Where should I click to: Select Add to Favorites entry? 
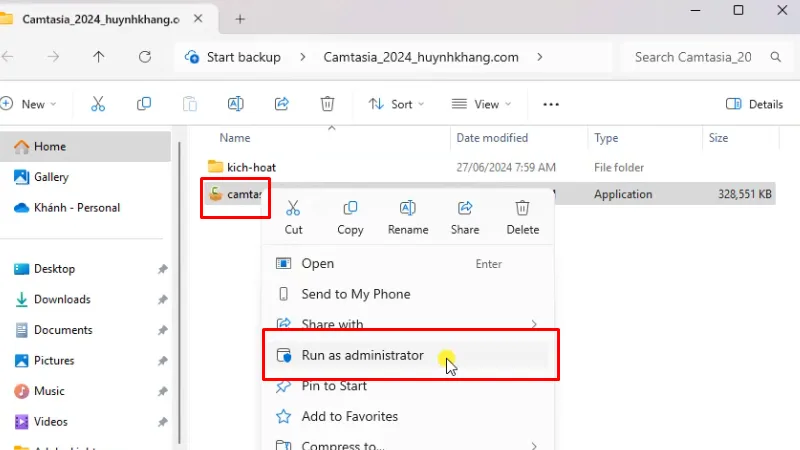[x=349, y=416]
